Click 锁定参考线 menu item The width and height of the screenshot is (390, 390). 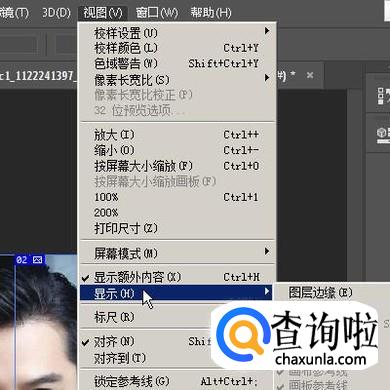click(176, 381)
